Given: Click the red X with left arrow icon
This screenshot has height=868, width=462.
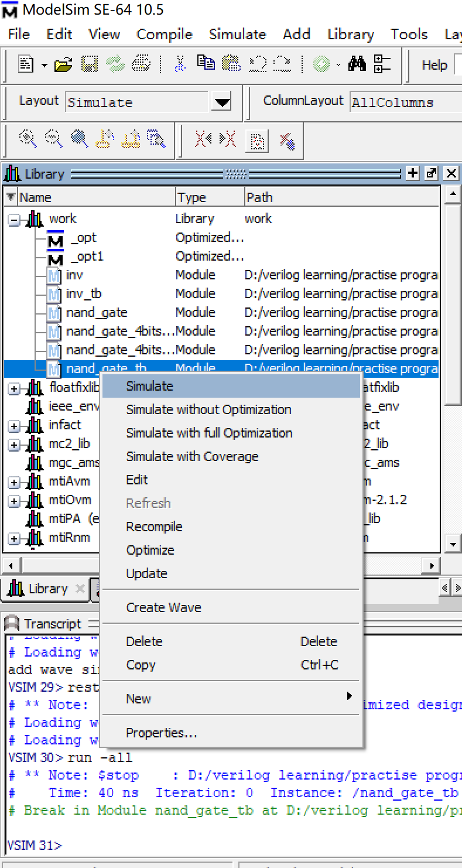Looking at the screenshot, I should tap(203, 139).
